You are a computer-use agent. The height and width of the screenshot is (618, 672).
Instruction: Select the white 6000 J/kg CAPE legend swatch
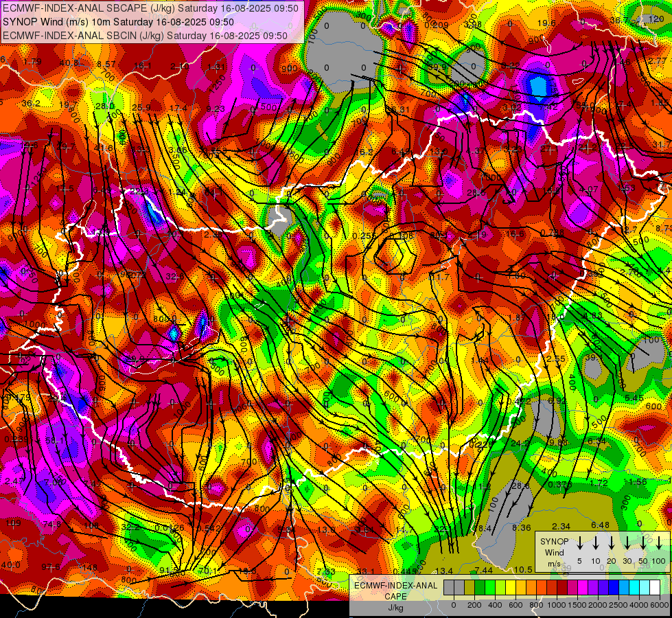tap(655, 588)
